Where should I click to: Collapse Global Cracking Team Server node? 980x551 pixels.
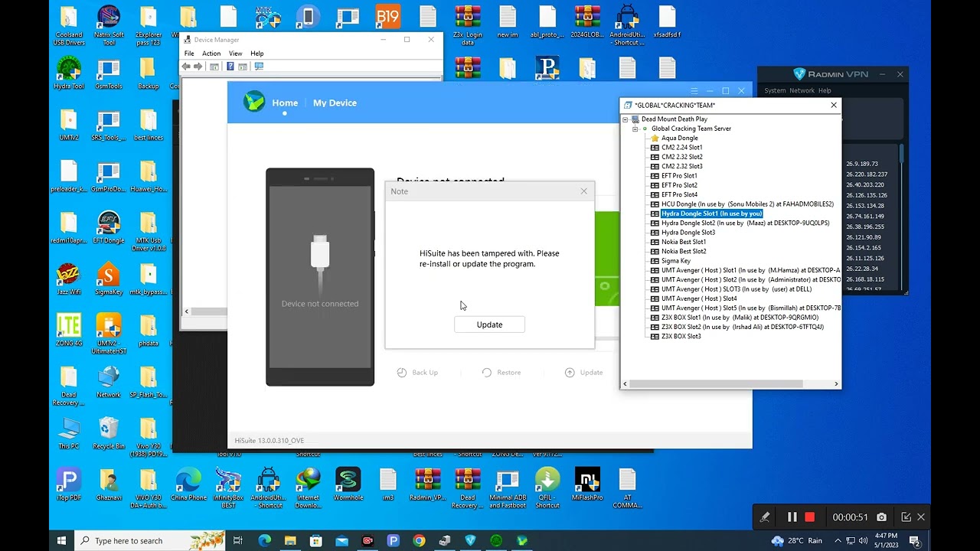635,129
